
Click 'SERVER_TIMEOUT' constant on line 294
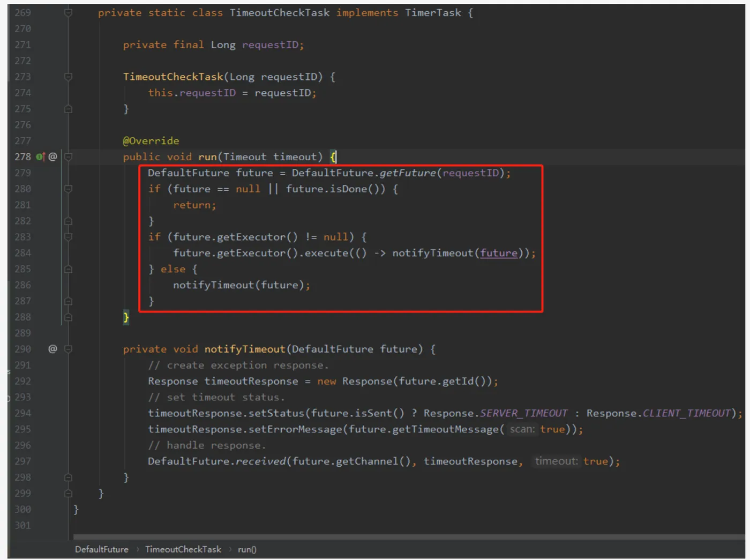[523, 413]
